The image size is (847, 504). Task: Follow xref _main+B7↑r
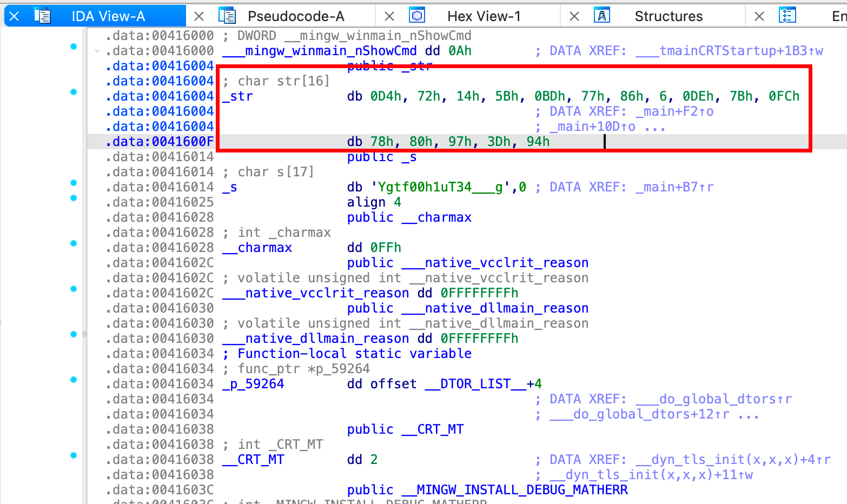674,187
